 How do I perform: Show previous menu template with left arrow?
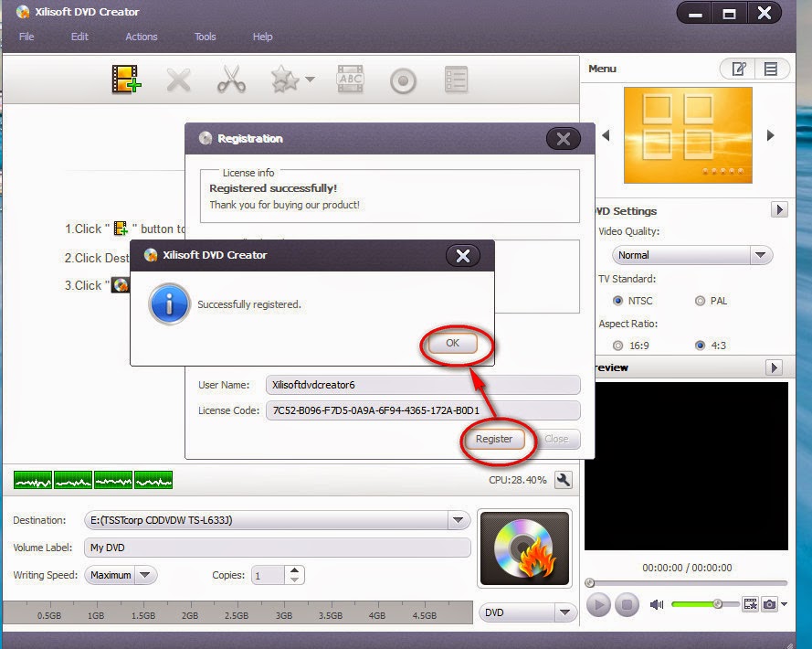click(606, 135)
